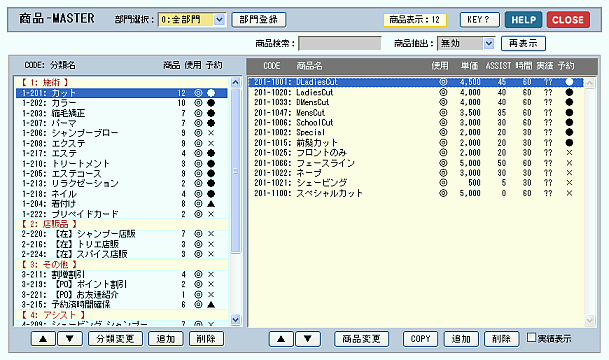The image size is (609, 360).
Task: Move category up with left panel up-arrow
Action: click(43, 339)
